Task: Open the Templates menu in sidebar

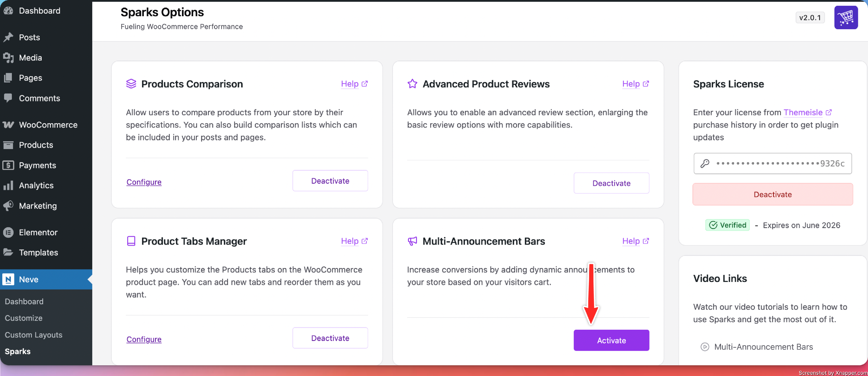Action: click(38, 252)
